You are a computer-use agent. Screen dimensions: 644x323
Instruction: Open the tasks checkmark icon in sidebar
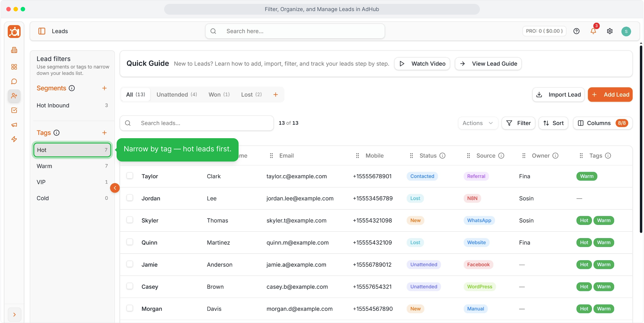click(14, 110)
